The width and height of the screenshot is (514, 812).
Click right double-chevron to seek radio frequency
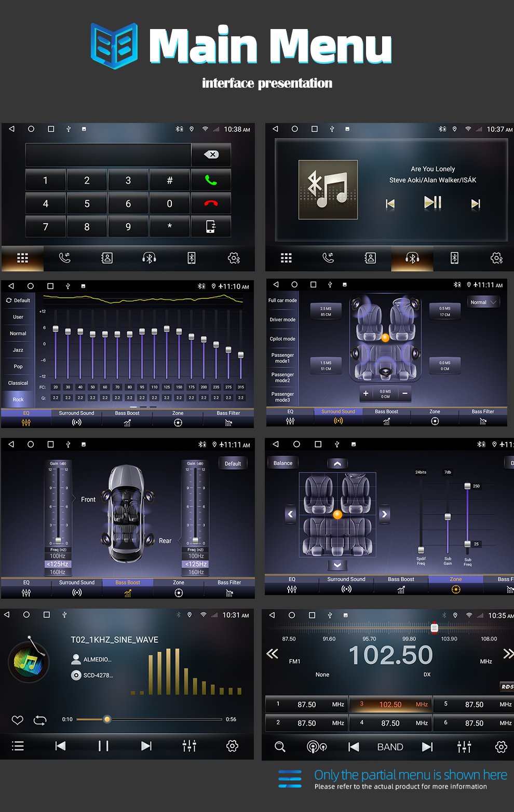pyautogui.click(x=508, y=653)
